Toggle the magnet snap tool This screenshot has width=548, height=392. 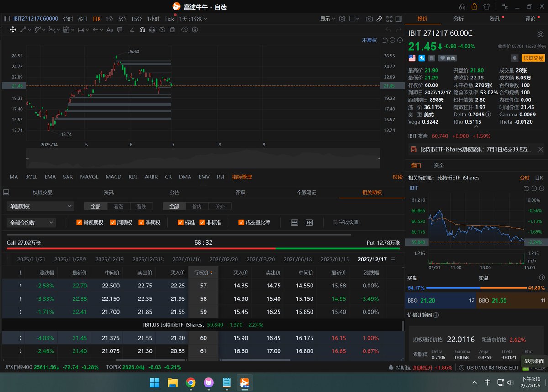[142, 30]
